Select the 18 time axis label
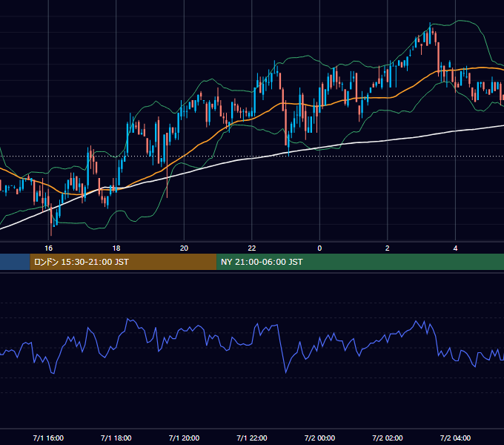Image resolution: width=504 pixels, height=445 pixels. 116,248
